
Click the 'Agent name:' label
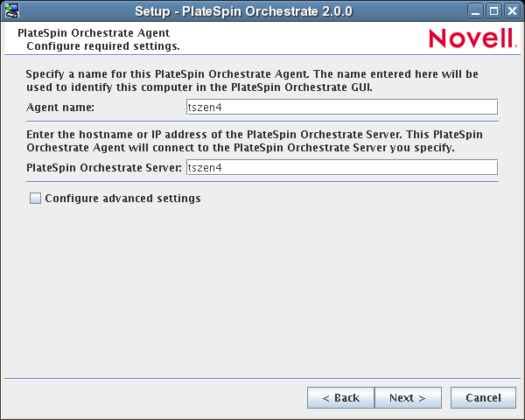[60, 107]
